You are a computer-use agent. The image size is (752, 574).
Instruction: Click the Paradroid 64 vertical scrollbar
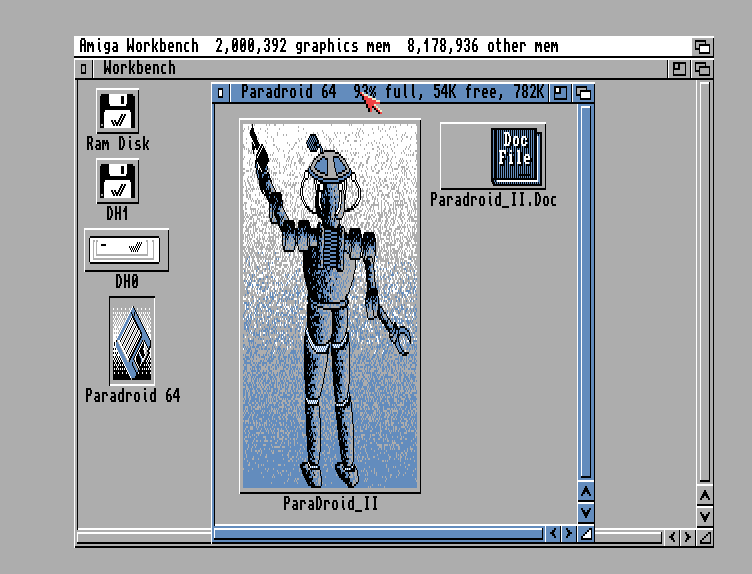pyautogui.click(x=586, y=292)
